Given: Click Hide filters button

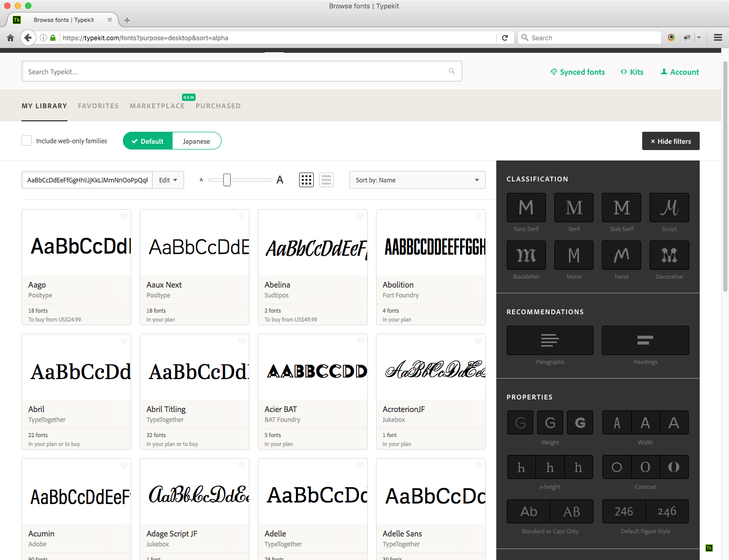Looking at the screenshot, I should pyautogui.click(x=671, y=141).
